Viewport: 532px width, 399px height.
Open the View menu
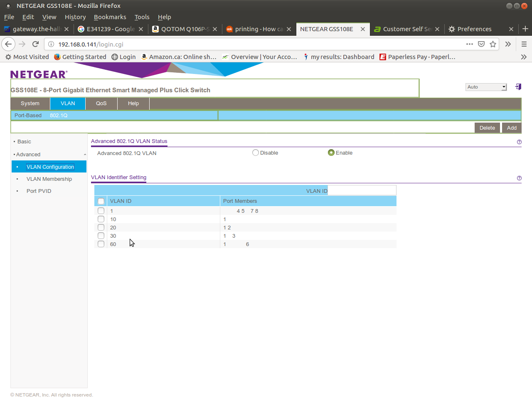pyautogui.click(x=49, y=17)
